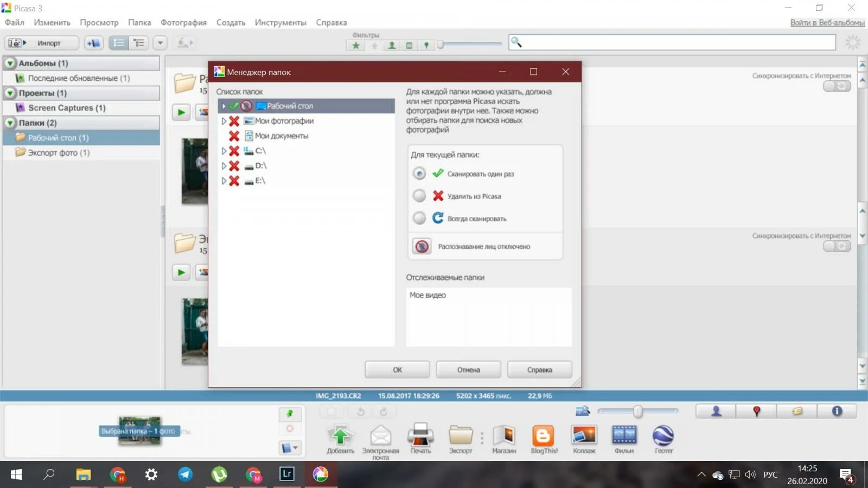Image resolution: width=868 pixels, height=488 pixels.
Task: Select Последние обновленные album
Action: 79,78
